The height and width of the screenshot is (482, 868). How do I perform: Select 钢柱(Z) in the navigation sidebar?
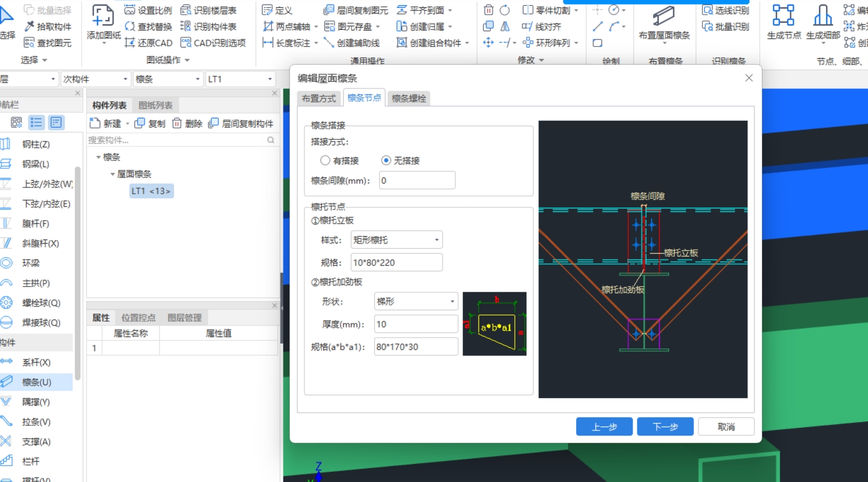(36, 144)
